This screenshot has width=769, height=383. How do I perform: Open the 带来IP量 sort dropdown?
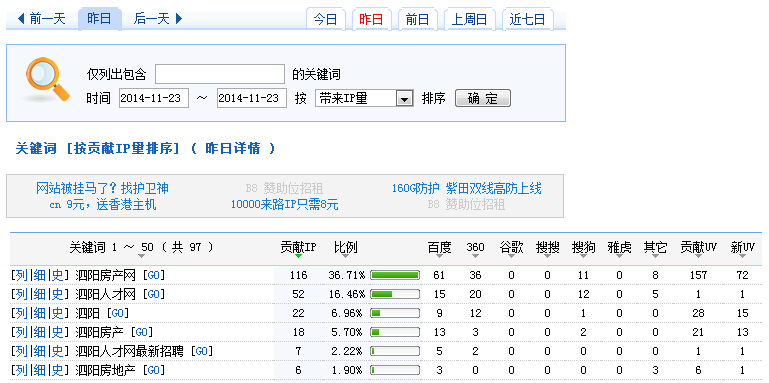pyautogui.click(x=363, y=98)
